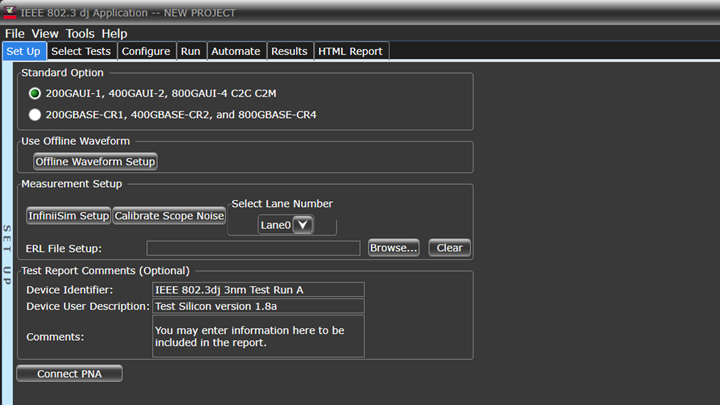Select the 200GBASE-CR1, 400GBASE-CR2, 800GBASE-CR4 option
The image size is (720, 405).
pyautogui.click(x=35, y=115)
